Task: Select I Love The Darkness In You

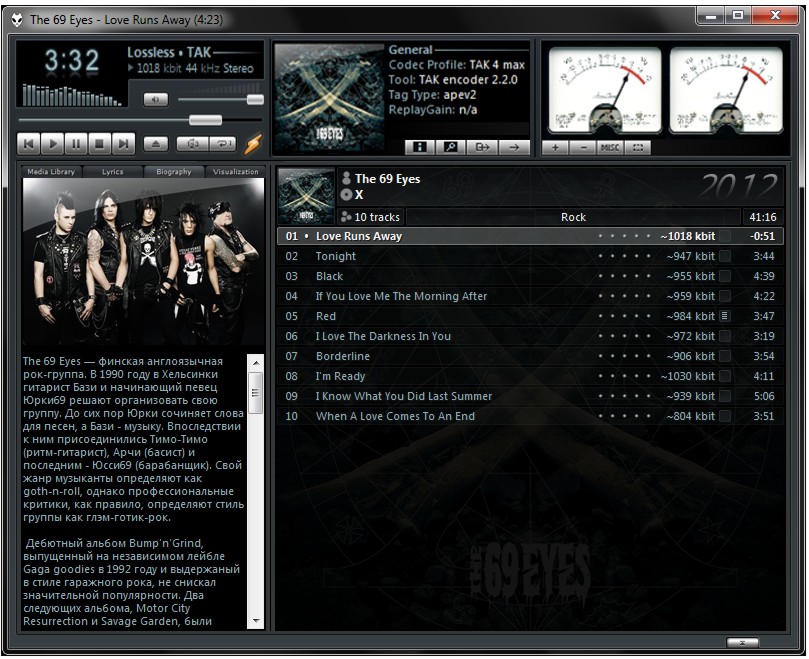Action: [x=530, y=336]
